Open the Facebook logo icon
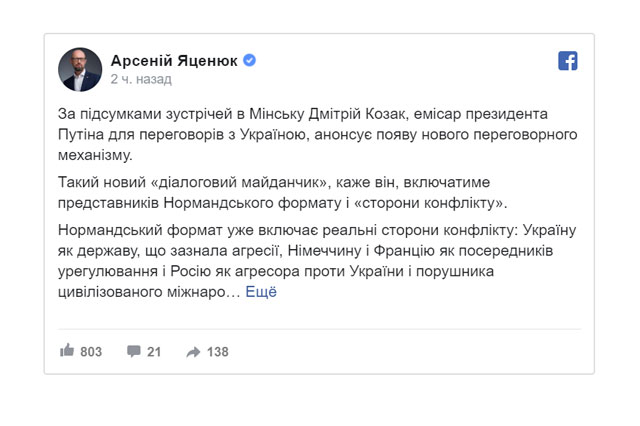640x426 pixels. (x=568, y=61)
